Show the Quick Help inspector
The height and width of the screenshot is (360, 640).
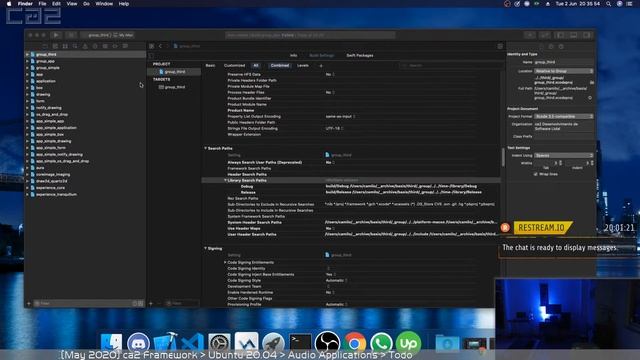[x=561, y=47]
